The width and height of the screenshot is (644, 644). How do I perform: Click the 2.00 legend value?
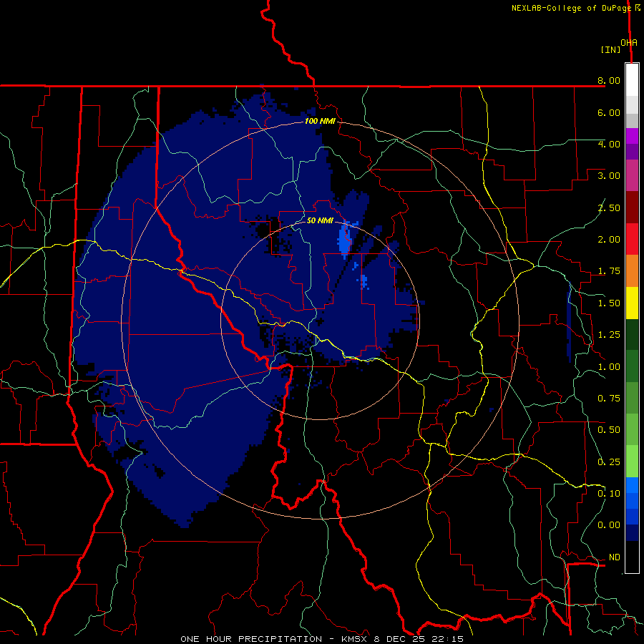point(609,240)
